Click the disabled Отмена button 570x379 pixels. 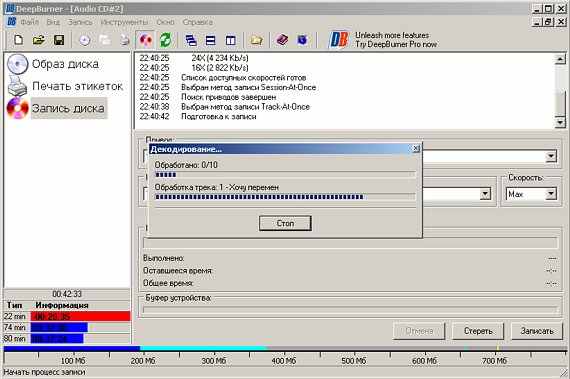[x=419, y=331]
